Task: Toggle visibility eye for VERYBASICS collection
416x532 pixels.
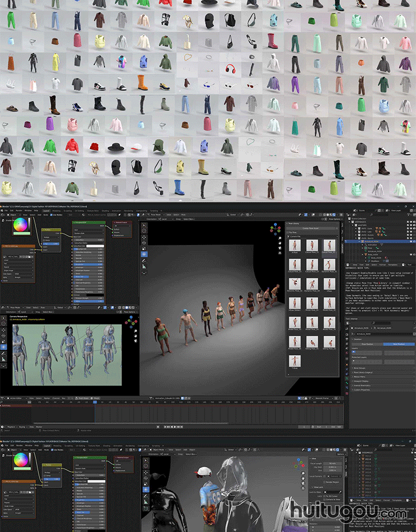Action: (x=407, y=223)
